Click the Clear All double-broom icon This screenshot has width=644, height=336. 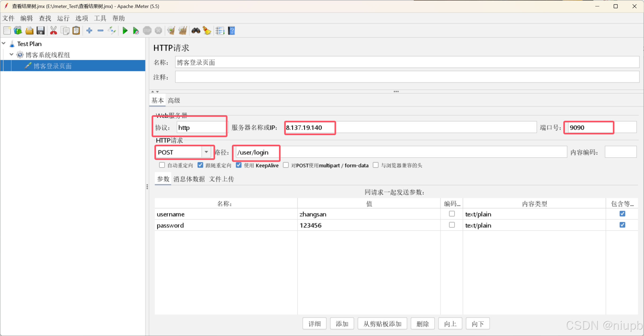point(183,31)
